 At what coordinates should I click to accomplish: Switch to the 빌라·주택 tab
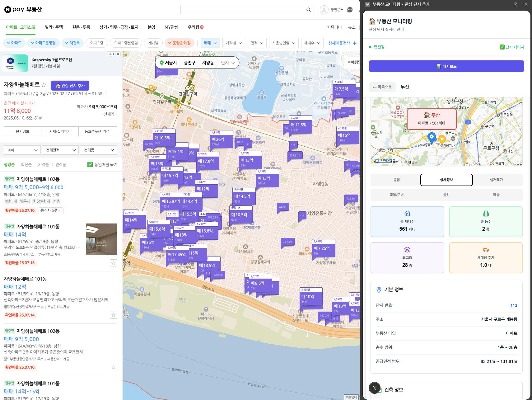[x=54, y=27]
